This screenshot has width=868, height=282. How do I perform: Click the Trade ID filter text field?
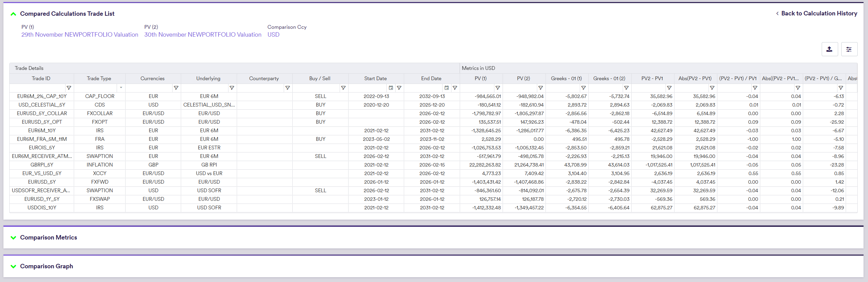click(x=37, y=88)
